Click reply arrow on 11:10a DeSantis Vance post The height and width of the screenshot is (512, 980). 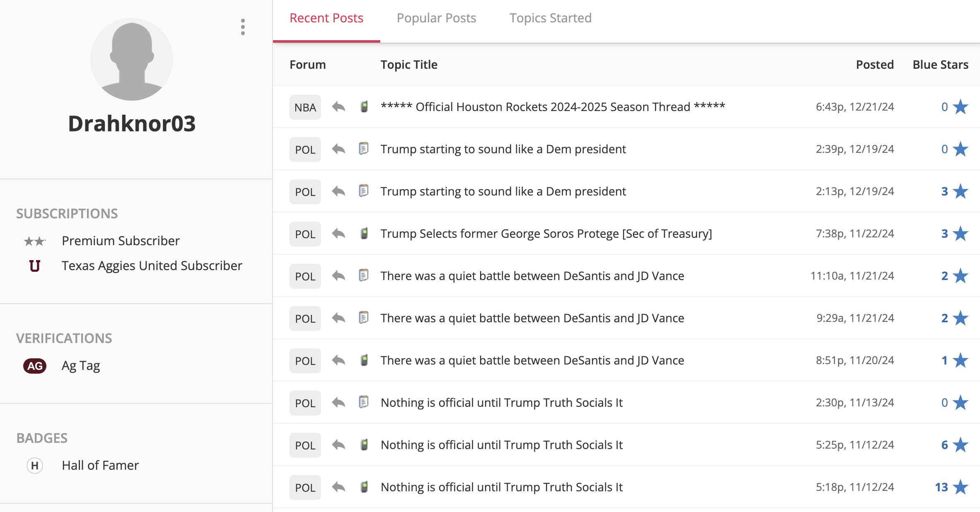pos(338,275)
